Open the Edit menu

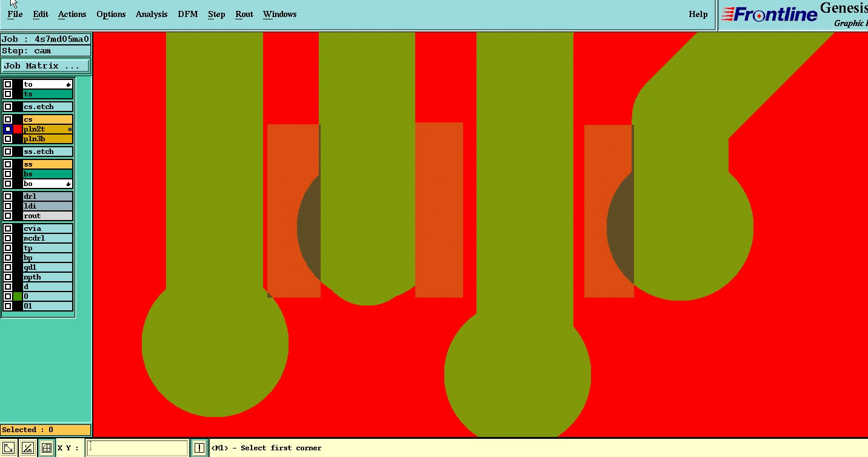pyautogui.click(x=41, y=14)
